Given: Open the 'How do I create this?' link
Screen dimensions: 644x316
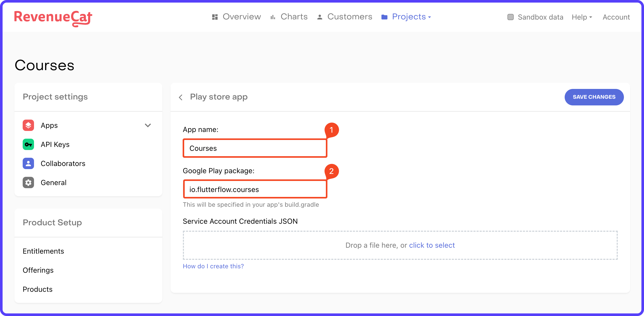Looking at the screenshot, I should coord(213,266).
